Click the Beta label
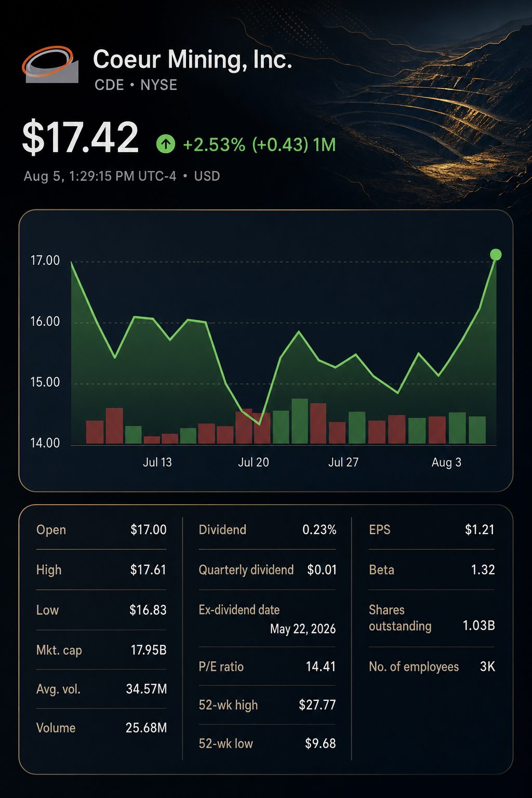 click(381, 570)
